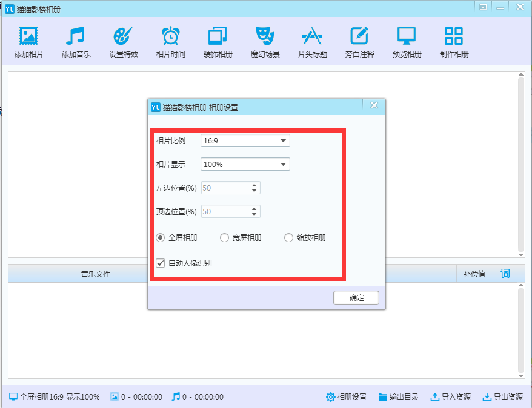Click 导出资源 export resources

tap(503, 397)
